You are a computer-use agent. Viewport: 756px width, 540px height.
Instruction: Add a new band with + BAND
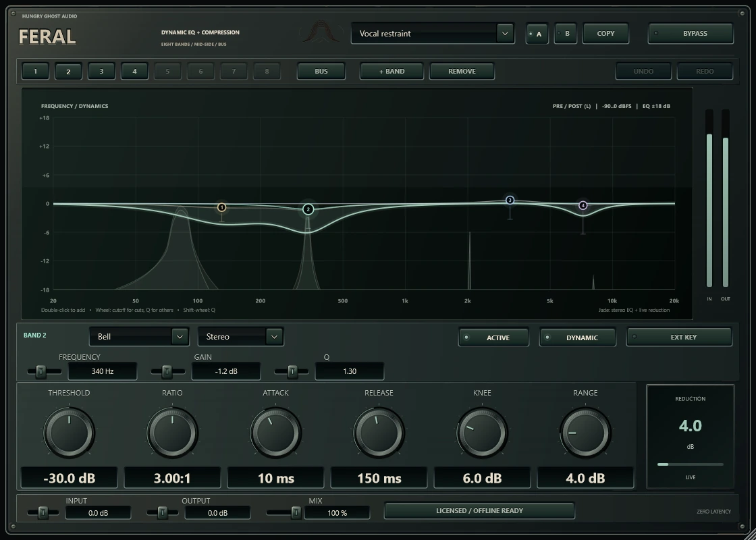(391, 72)
